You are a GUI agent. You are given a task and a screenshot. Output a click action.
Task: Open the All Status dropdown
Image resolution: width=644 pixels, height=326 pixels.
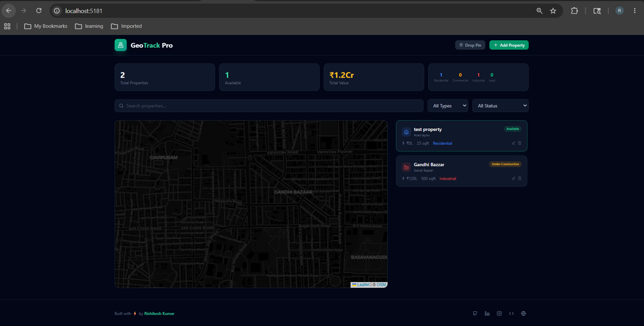click(x=500, y=106)
